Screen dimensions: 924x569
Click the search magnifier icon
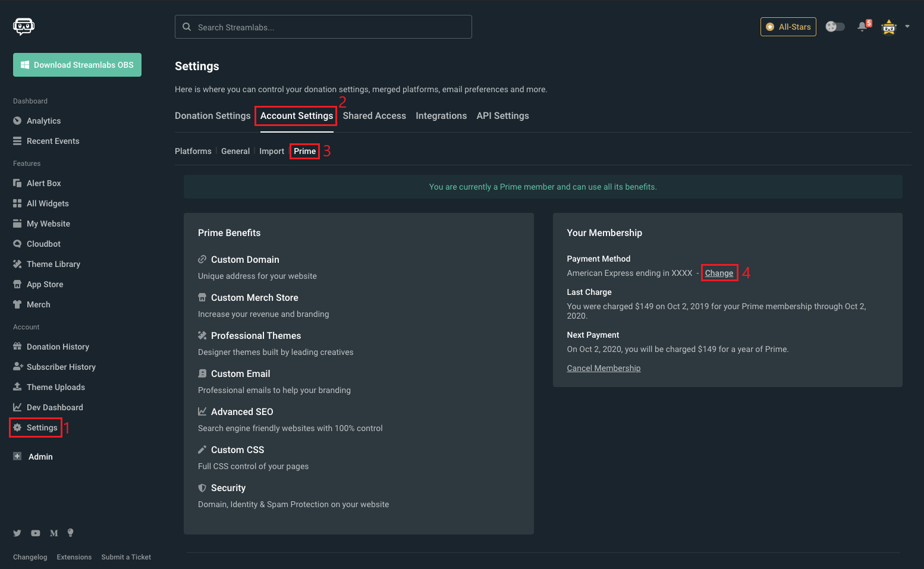click(187, 27)
